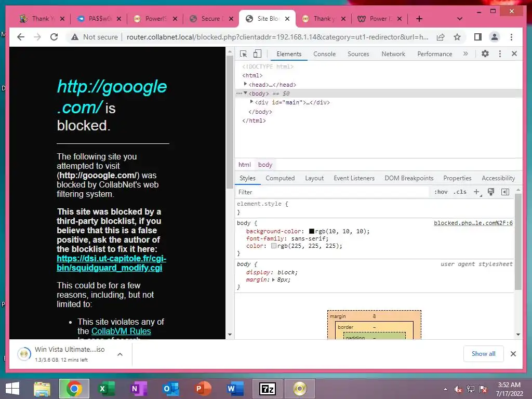Toggle the device toolbar icon
Image resolution: width=532 pixels, height=399 pixels.
258,54
